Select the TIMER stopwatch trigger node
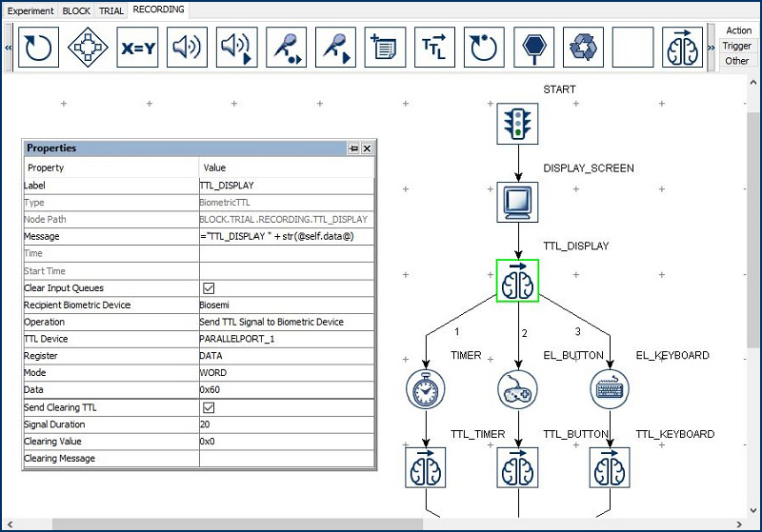The width and height of the screenshot is (762, 532). coord(426,389)
